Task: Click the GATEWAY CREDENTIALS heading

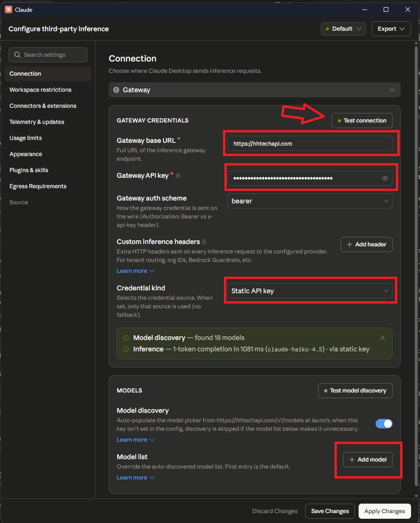Action: coord(152,121)
